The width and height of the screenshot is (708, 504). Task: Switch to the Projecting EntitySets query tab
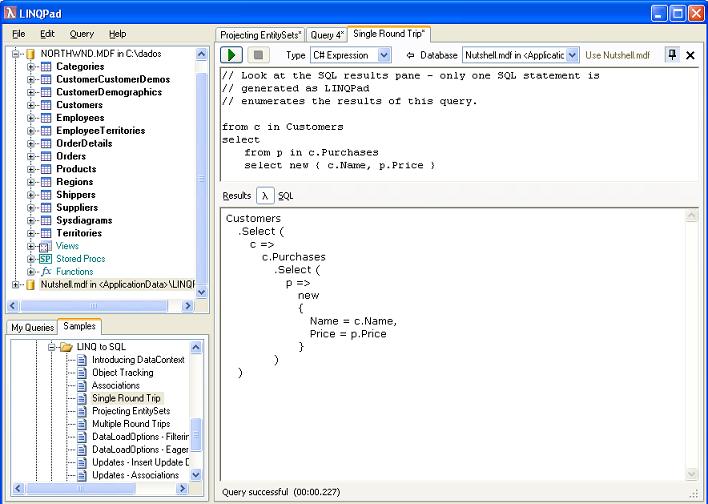[x=261, y=35]
